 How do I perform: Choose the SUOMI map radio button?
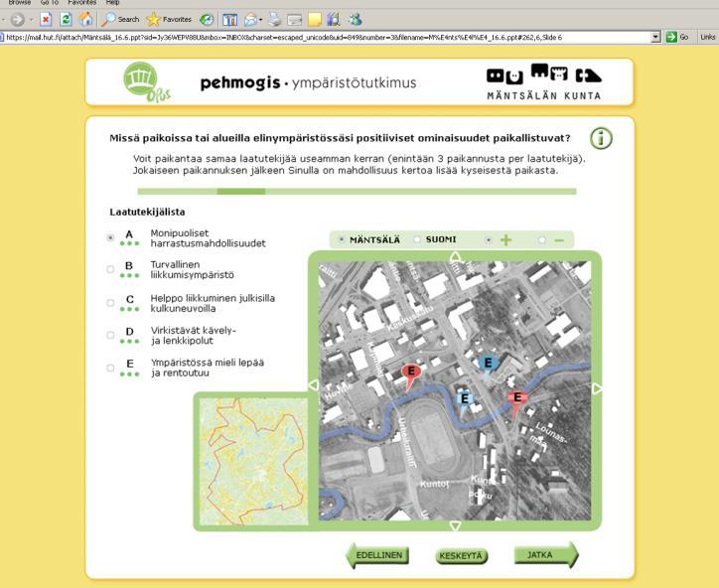[x=417, y=239]
